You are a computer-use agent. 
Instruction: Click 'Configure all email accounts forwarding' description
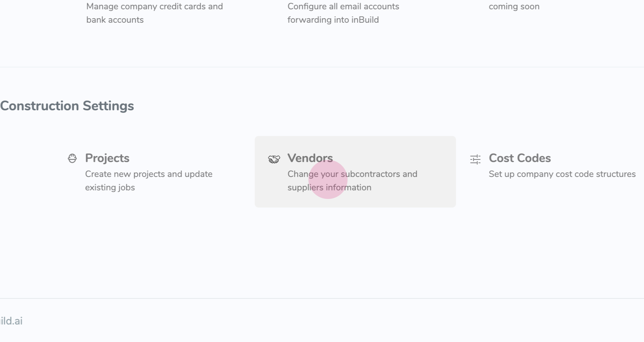tap(343, 13)
